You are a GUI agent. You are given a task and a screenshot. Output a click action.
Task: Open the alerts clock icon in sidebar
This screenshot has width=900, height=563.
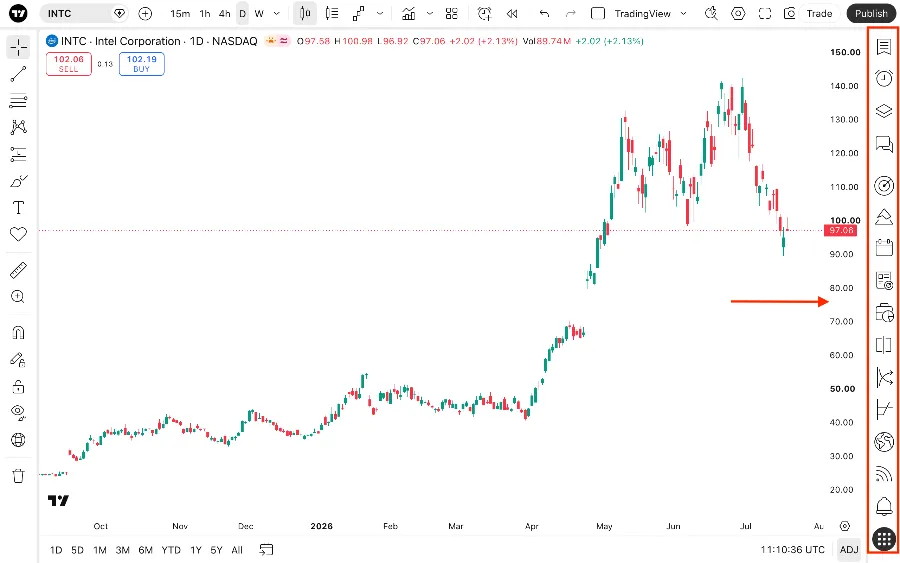click(884, 78)
